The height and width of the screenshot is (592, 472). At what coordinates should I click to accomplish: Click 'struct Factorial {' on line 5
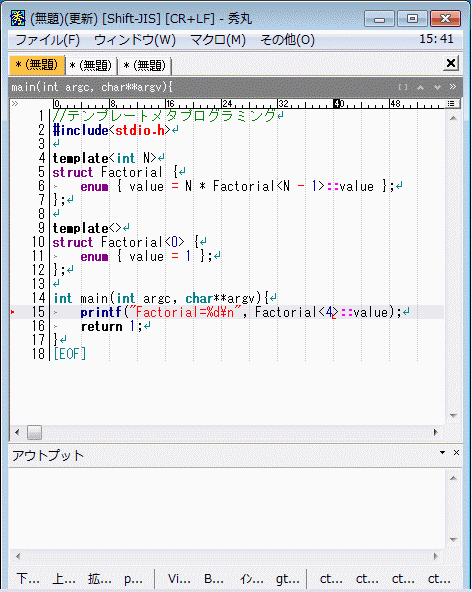coord(115,172)
